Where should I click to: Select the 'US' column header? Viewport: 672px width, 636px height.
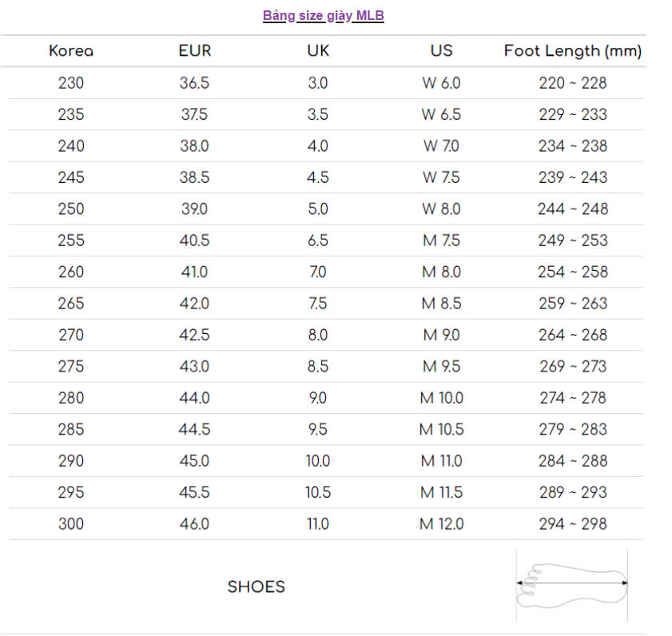(441, 51)
